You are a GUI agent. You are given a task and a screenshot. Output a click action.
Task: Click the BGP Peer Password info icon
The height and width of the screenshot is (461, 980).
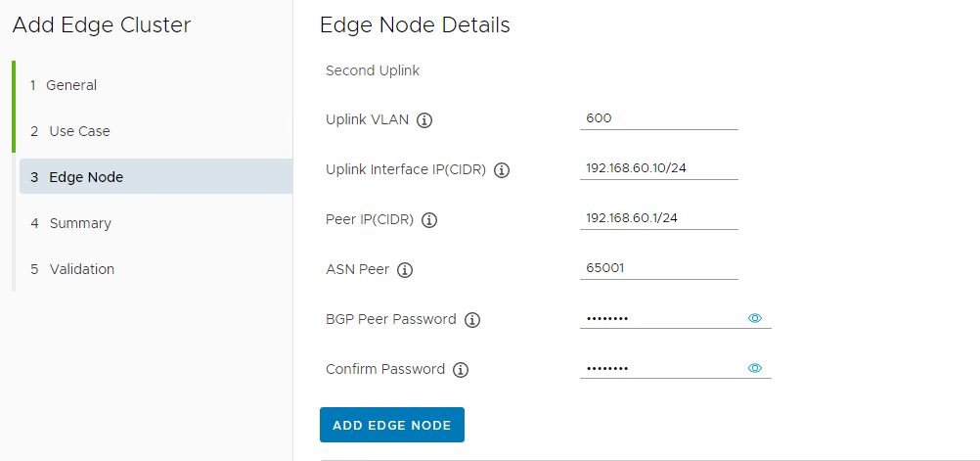tap(472, 320)
